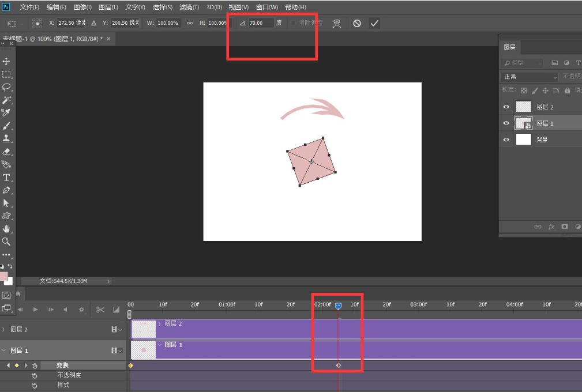This screenshot has width=582, height=392.
Task: Open the 正常 blend mode dropdown
Action: 530,77
